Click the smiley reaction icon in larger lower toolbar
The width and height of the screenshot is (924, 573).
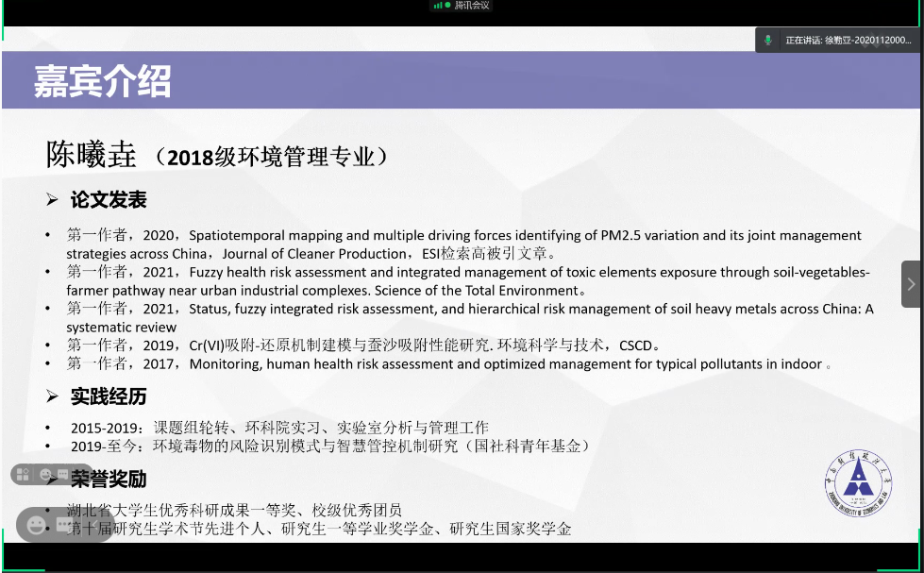[x=36, y=524]
